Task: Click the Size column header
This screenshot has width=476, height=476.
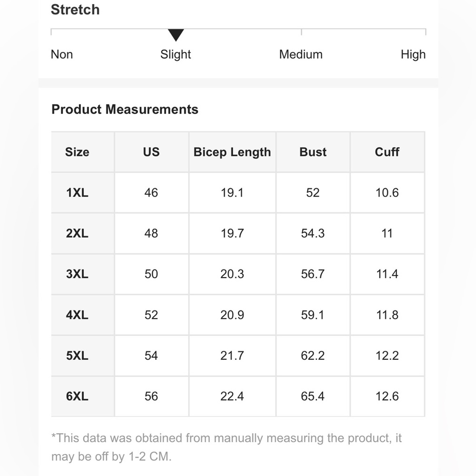Action: coord(77,152)
